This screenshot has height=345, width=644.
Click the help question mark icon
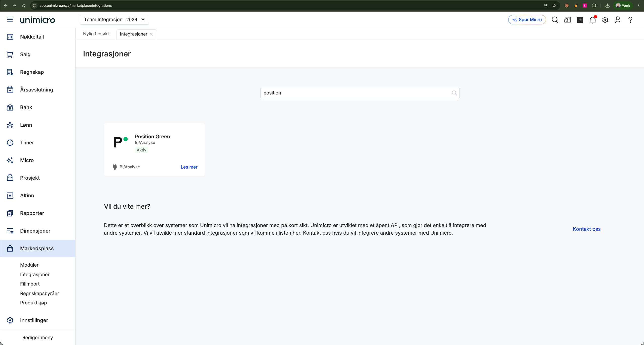pyautogui.click(x=630, y=20)
